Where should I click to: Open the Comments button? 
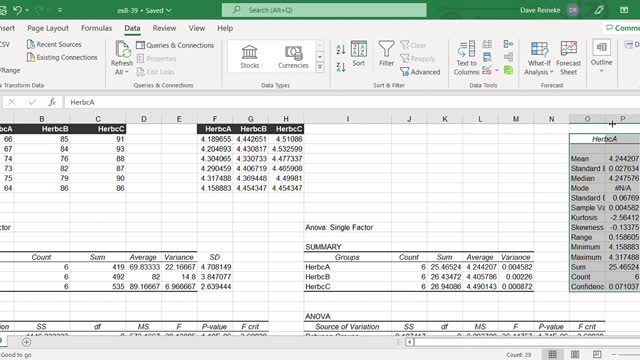pos(622,28)
